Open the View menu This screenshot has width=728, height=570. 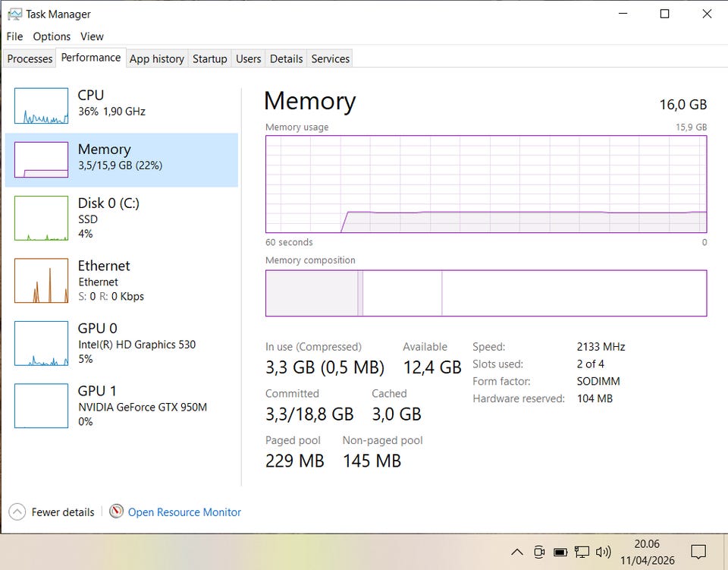[92, 36]
